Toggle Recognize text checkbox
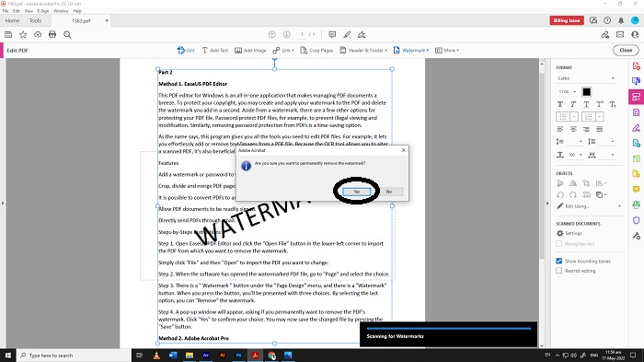 tap(559, 243)
